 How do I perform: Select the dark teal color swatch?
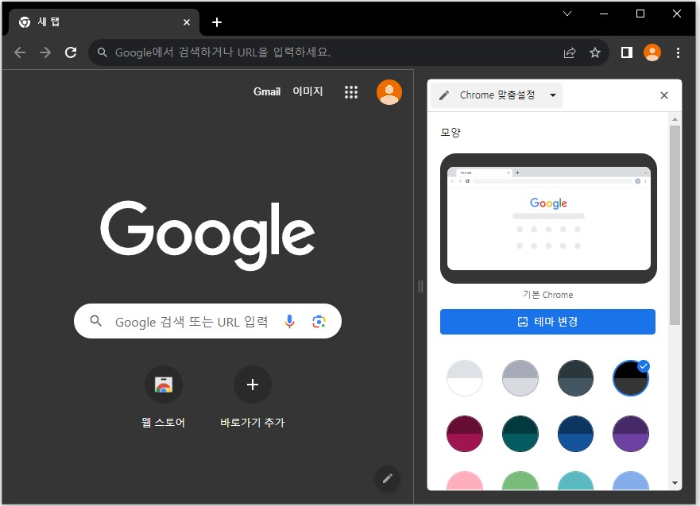click(520, 434)
